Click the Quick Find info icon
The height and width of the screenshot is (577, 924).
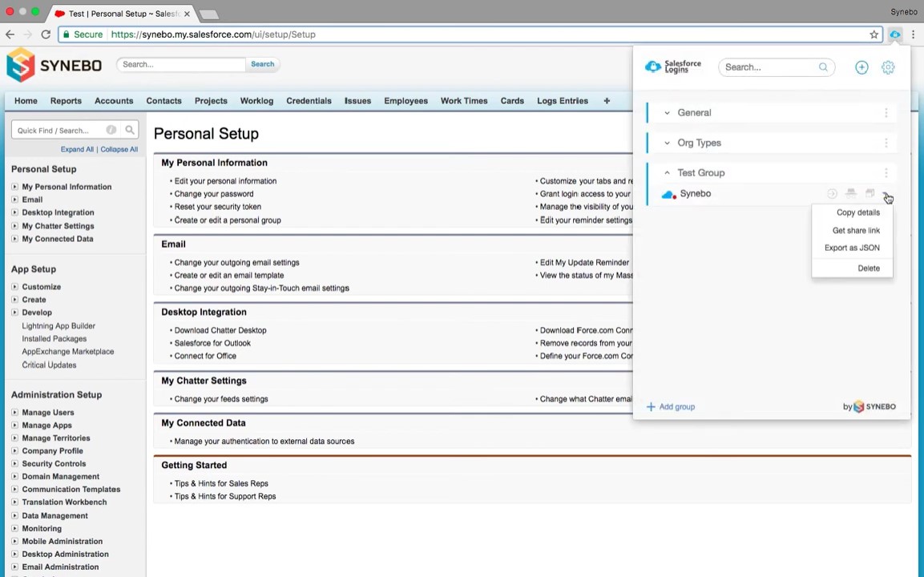111,130
